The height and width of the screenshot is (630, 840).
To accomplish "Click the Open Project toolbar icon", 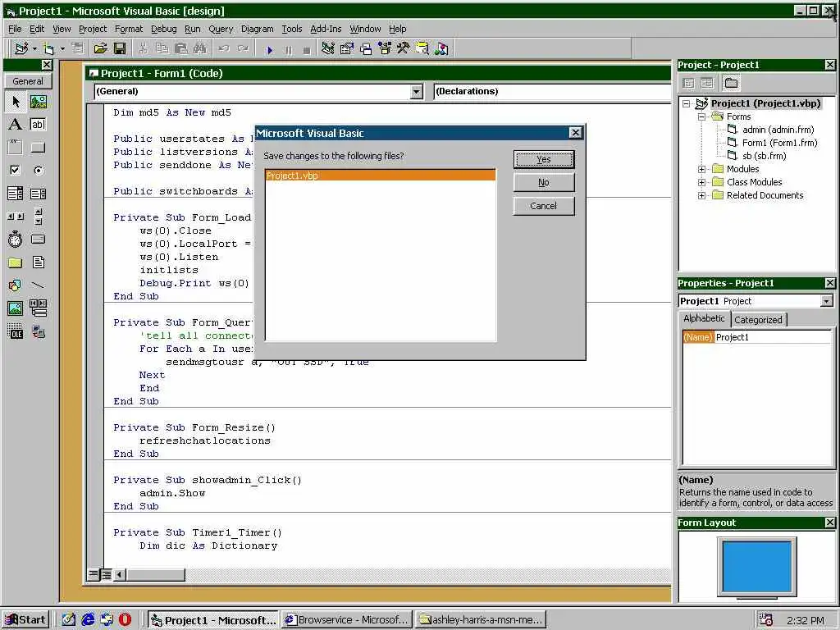I will click(x=100, y=49).
